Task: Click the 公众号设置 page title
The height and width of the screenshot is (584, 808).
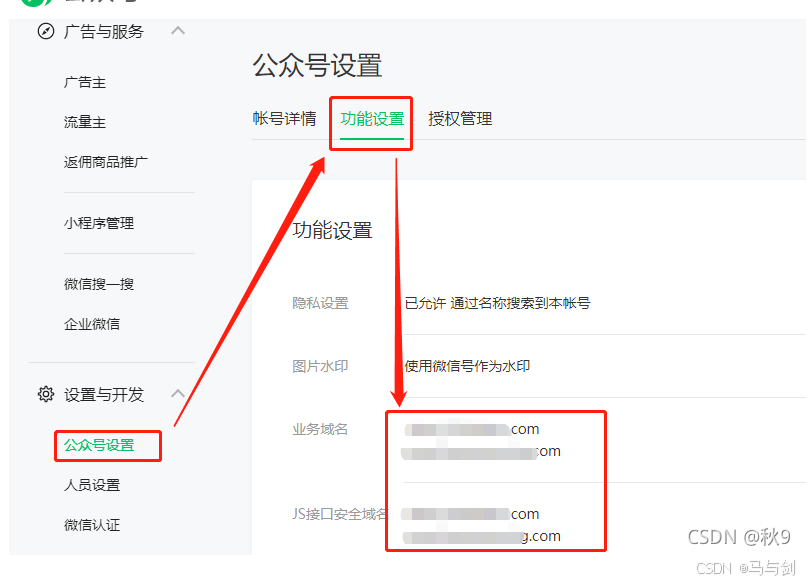Action: coord(317,65)
